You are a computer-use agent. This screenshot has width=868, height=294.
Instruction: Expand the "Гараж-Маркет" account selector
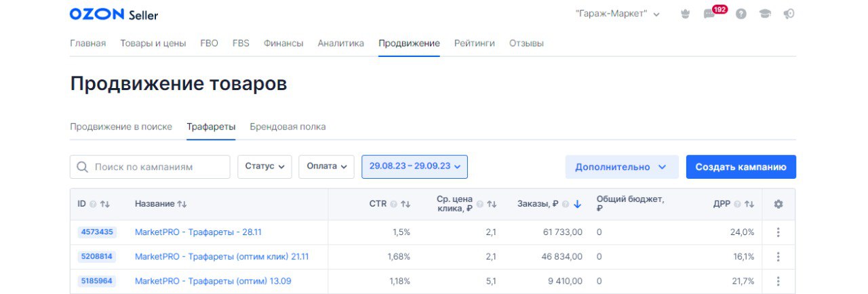coord(617,14)
